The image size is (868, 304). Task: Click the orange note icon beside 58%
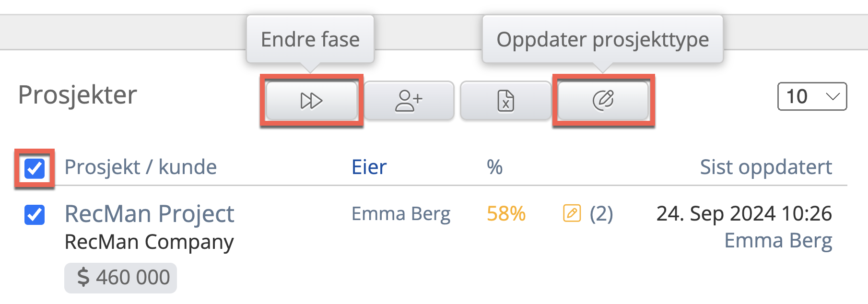click(572, 213)
